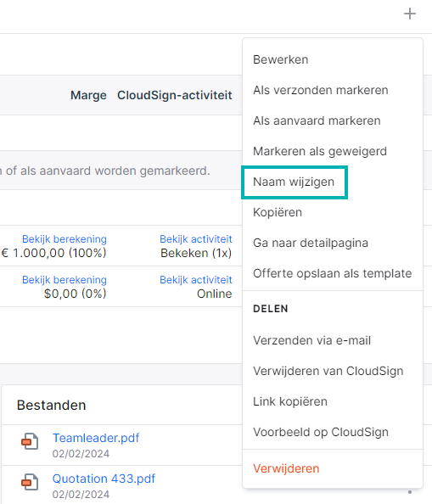Open the Teamleader.pdf file link
The image size is (432, 504).
point(96,438)
